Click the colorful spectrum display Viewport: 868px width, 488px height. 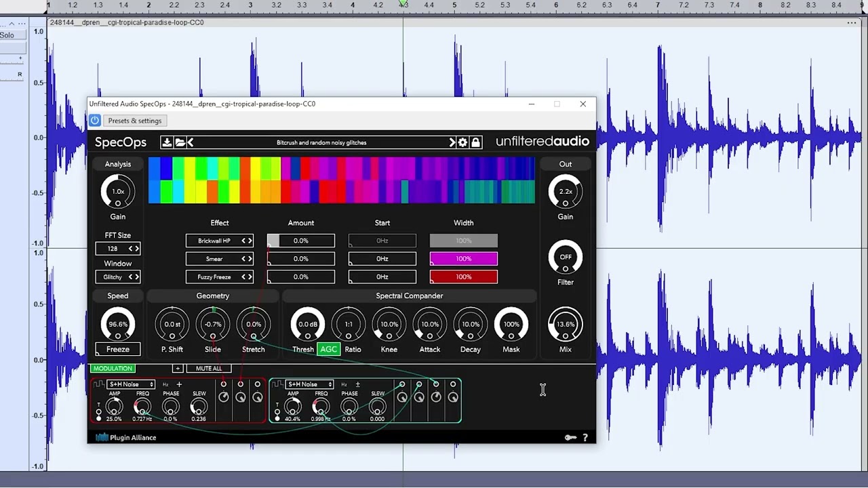tap(342, 180)
